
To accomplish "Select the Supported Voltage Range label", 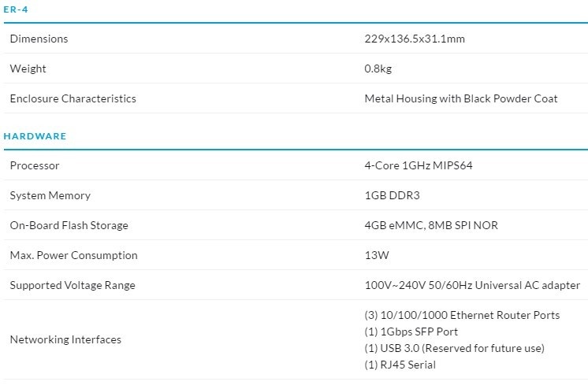I will (x=73, y=285).
